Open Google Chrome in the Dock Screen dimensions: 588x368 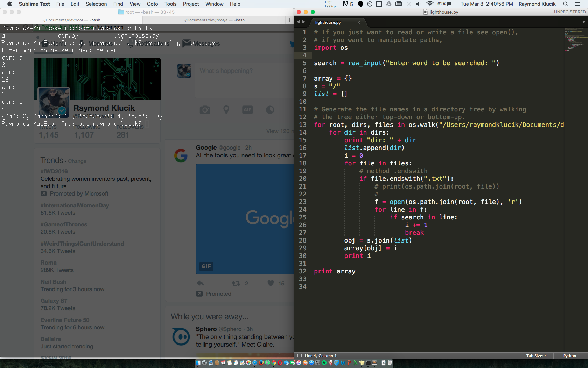click(x=274, y=363)
